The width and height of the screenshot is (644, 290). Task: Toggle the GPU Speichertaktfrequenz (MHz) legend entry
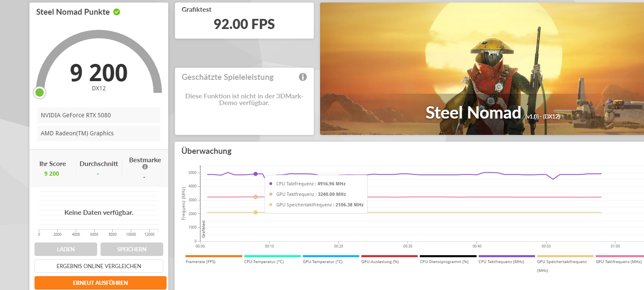click(565, 264)
